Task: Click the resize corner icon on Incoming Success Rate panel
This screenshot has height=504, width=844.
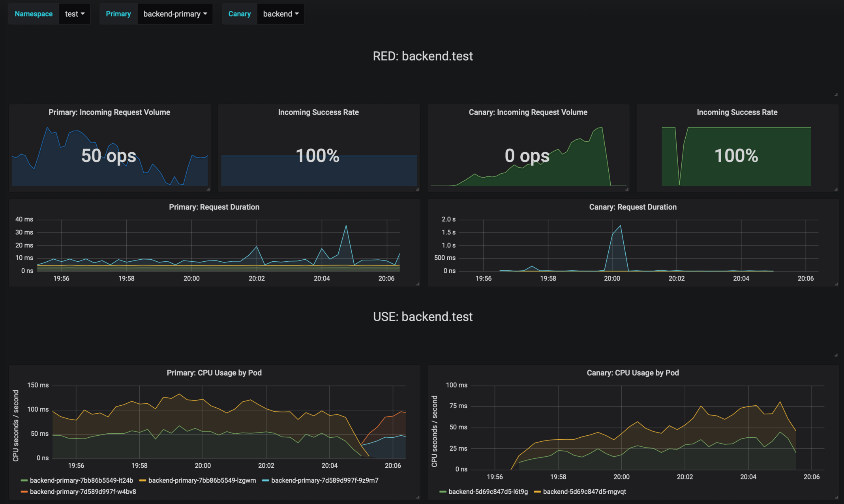Action: (x=417, y=189)
